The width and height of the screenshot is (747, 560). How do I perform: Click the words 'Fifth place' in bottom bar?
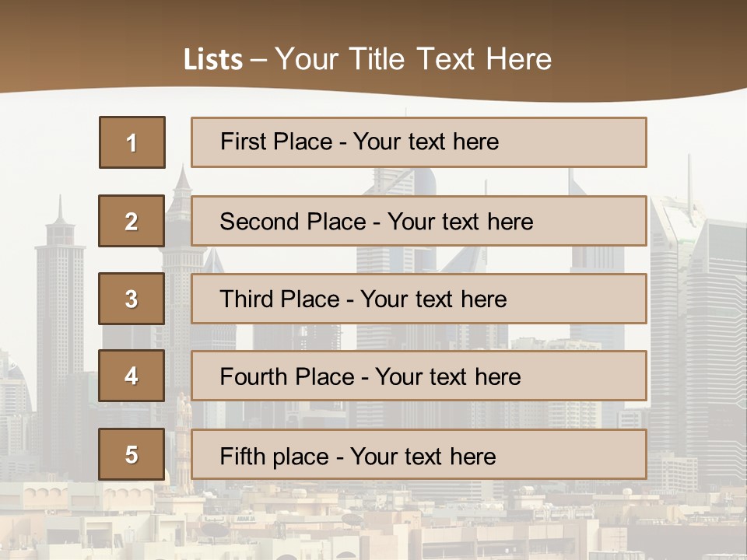[x=275, y=456]
